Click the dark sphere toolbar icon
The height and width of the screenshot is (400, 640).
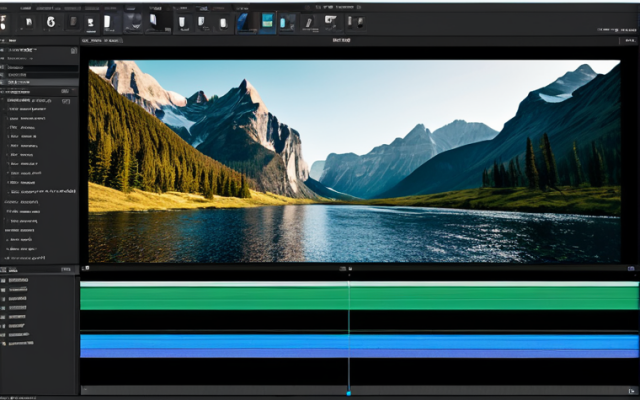(x=133, y=21)
